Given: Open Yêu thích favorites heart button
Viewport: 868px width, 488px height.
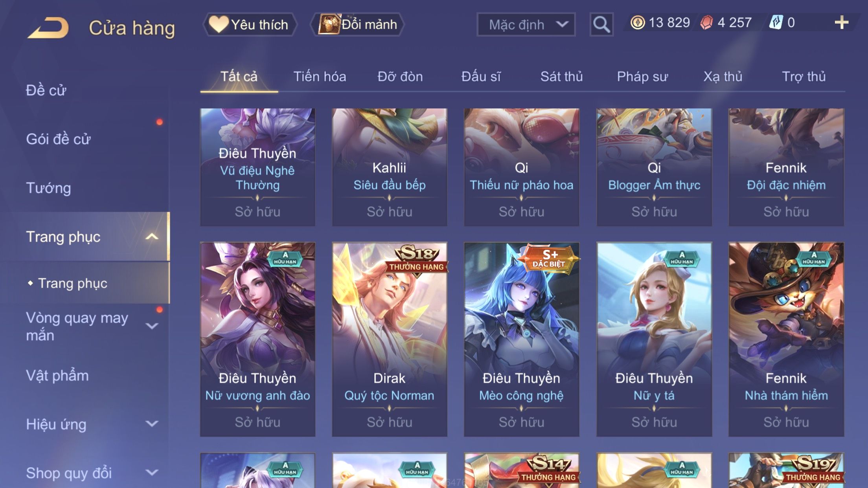Looking at the screenshot, I should click(x=250, y=24).
